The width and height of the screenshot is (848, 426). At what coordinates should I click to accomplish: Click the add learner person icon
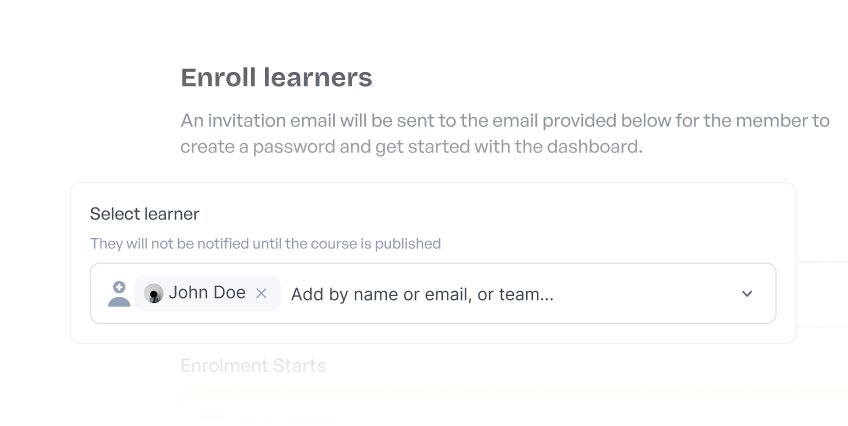[119, 293]
